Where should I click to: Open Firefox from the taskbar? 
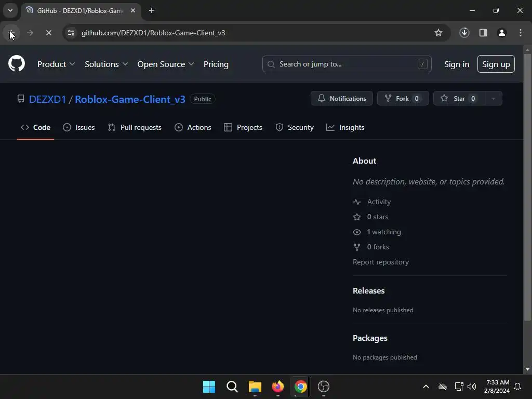pos(278,387)
